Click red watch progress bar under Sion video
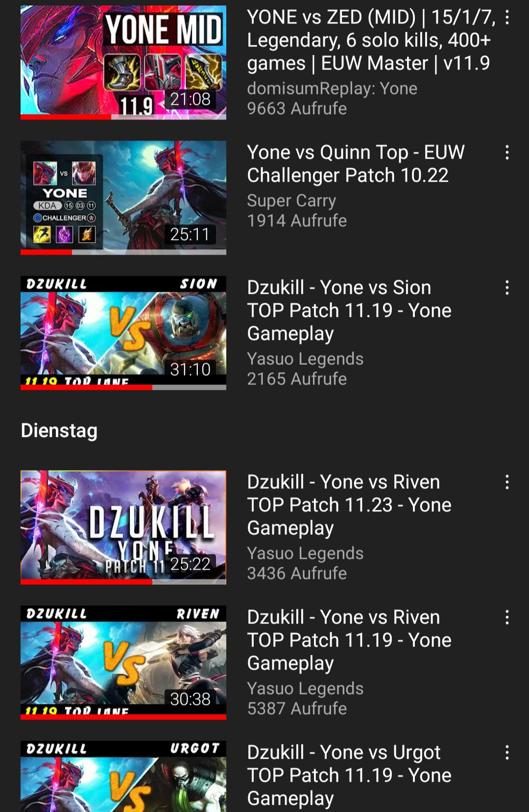This screenshot has width=529, height=812. [x=86, y=387]
